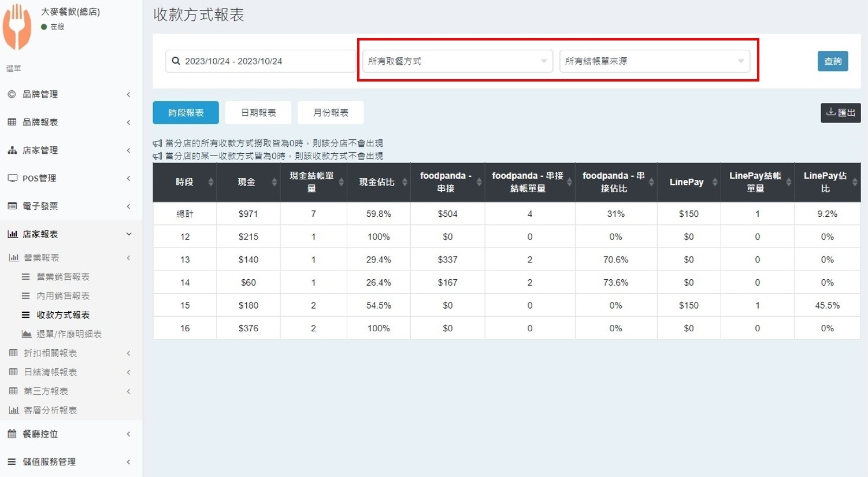Switch to the 日期報表 tab
This screenshot has width=868, height=477.
258,113
